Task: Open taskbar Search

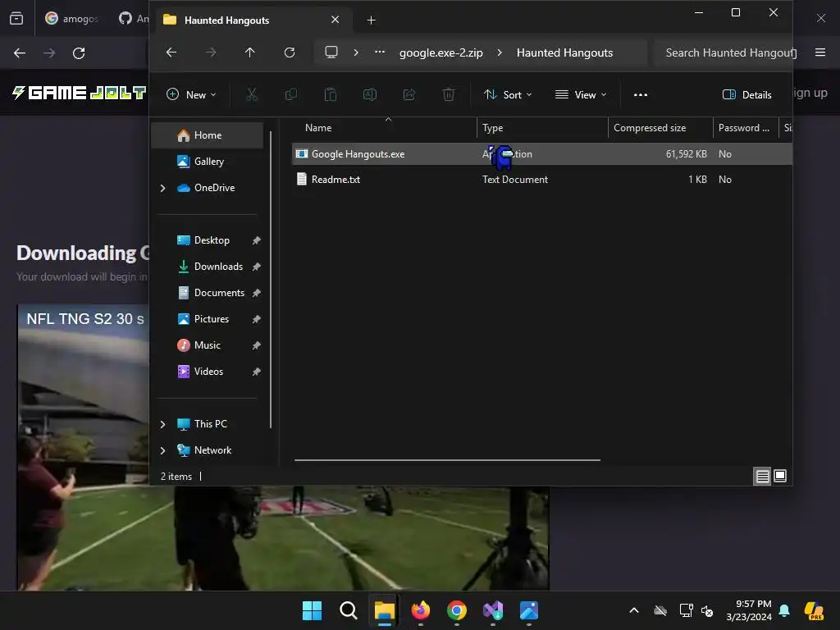Action: (348, 610)
